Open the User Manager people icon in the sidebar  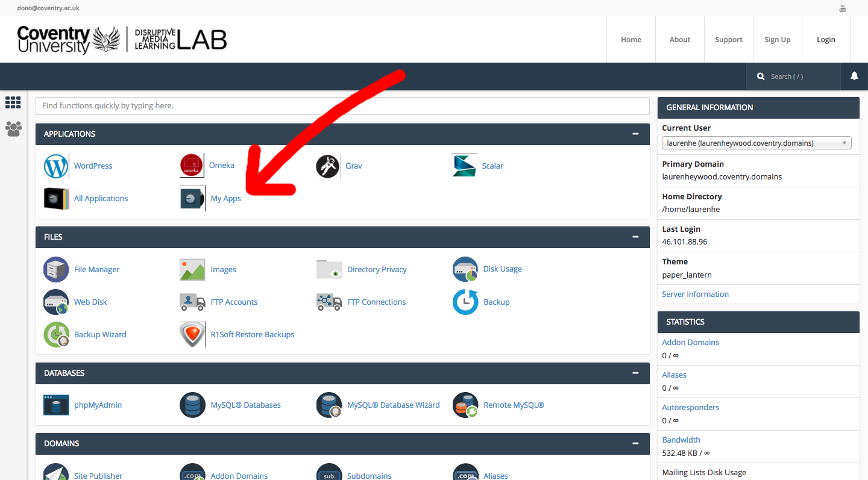(x=13, y=128)
